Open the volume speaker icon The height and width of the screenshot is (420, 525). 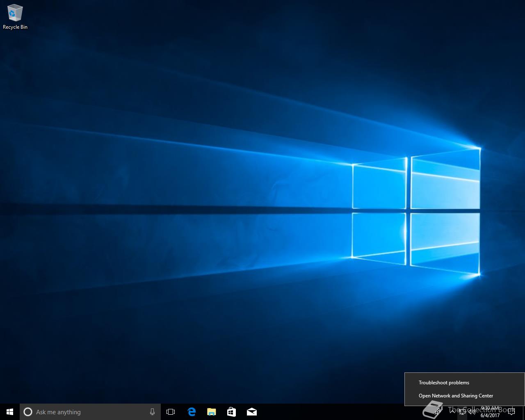click(x=472, y=412)
